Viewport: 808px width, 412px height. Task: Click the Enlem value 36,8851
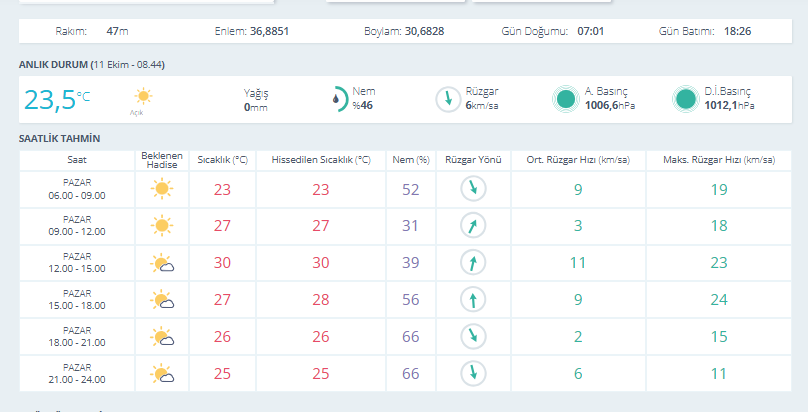click(270, 31)
